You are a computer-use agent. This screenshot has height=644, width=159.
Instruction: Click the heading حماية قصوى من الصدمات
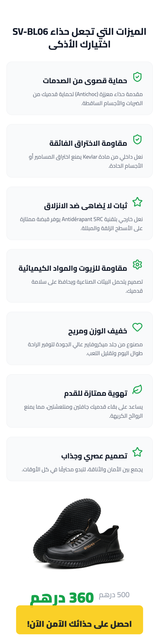click(x=85, y=81)
